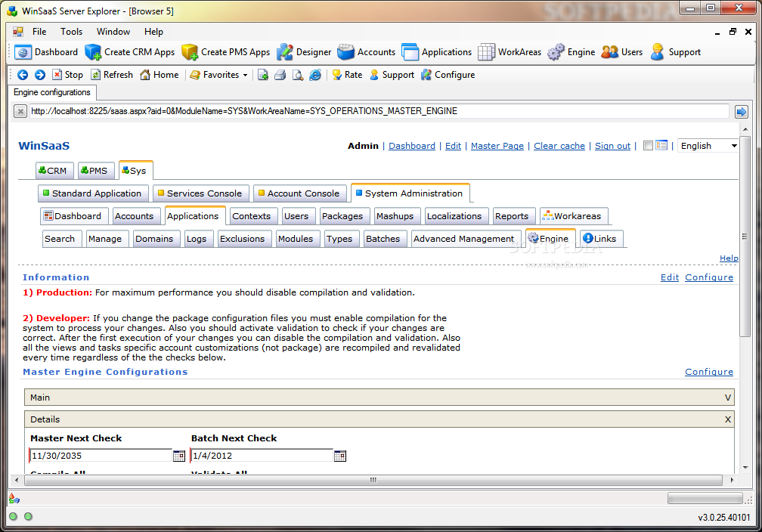The image size is (762, 532).
Task: Click the Help link below tabs
Action: tap(729, 258)
